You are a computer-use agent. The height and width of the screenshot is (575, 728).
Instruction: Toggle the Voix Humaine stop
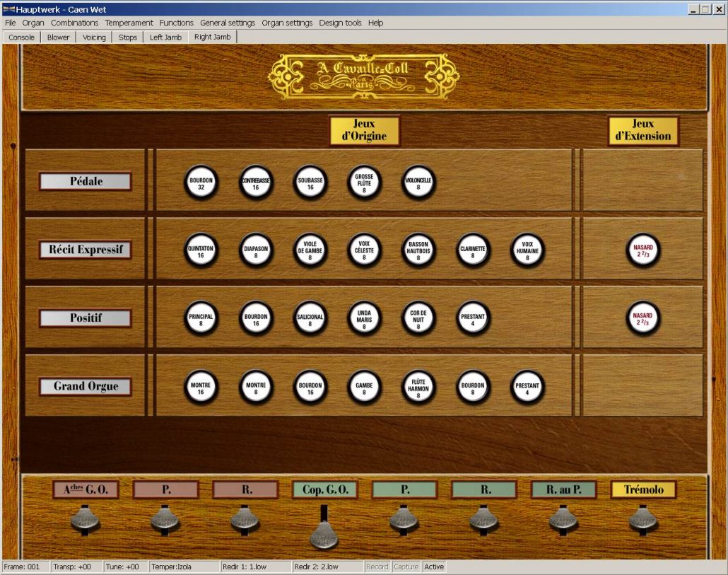[527, 251]
